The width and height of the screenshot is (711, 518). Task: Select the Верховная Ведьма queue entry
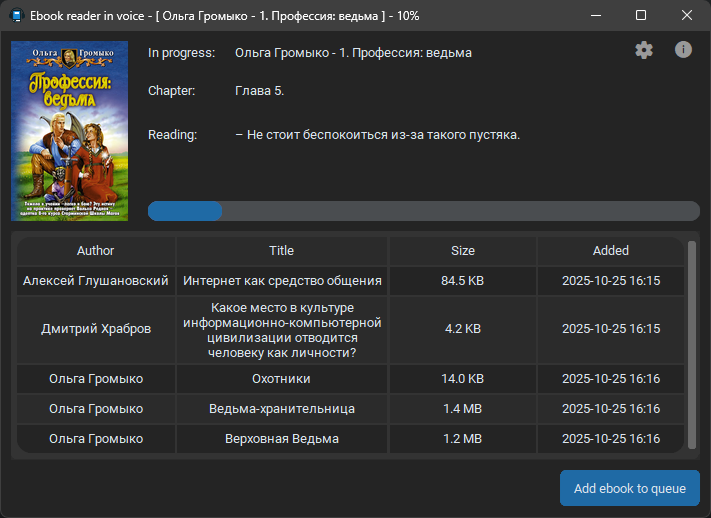(x=350, y=438)
